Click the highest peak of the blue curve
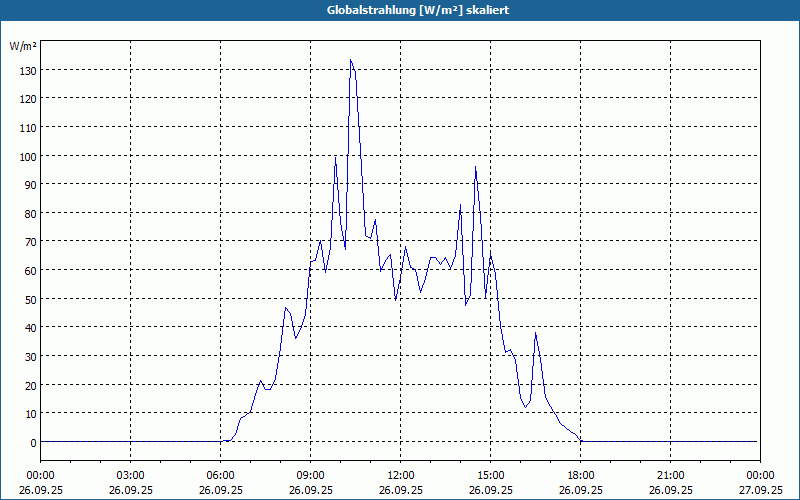The width and height of the screenshot is (800, 500). click(351, 60)
